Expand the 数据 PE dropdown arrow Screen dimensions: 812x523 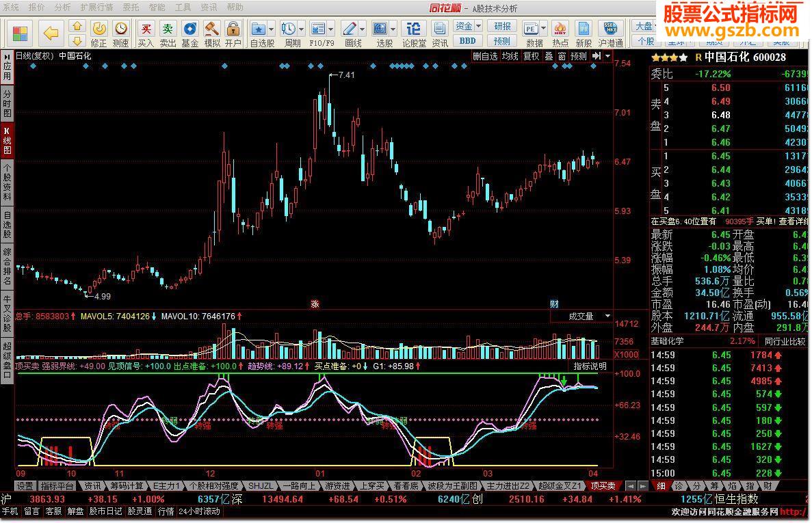click(543, 29)
